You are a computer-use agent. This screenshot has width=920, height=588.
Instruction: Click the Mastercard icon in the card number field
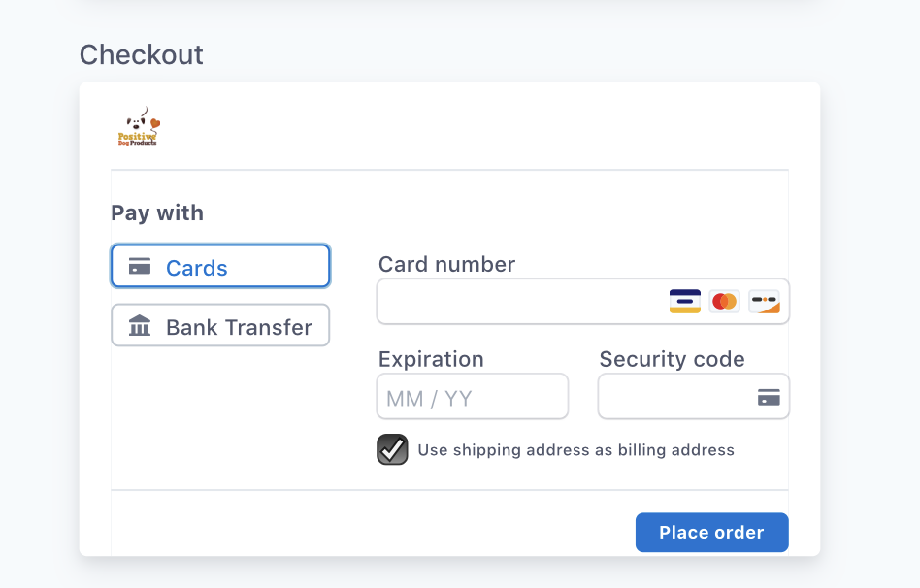coord(725,302)
